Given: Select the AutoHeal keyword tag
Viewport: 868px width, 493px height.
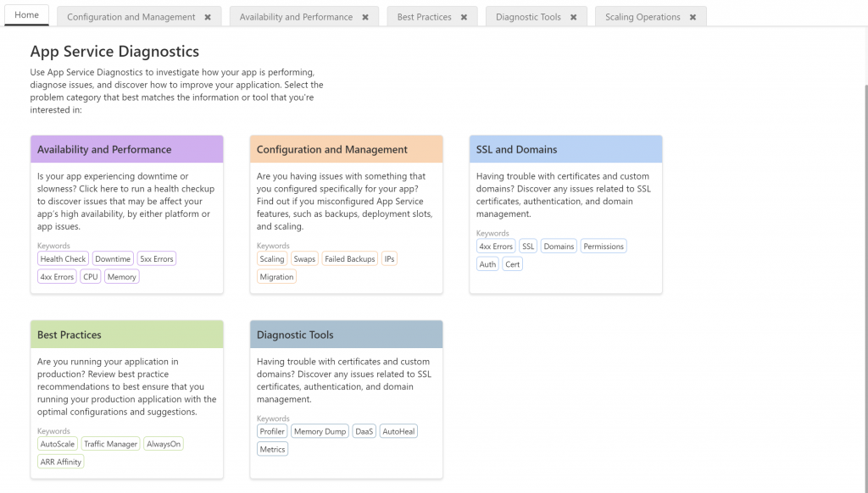Looking at the screenshot, I should click(398, 431).
